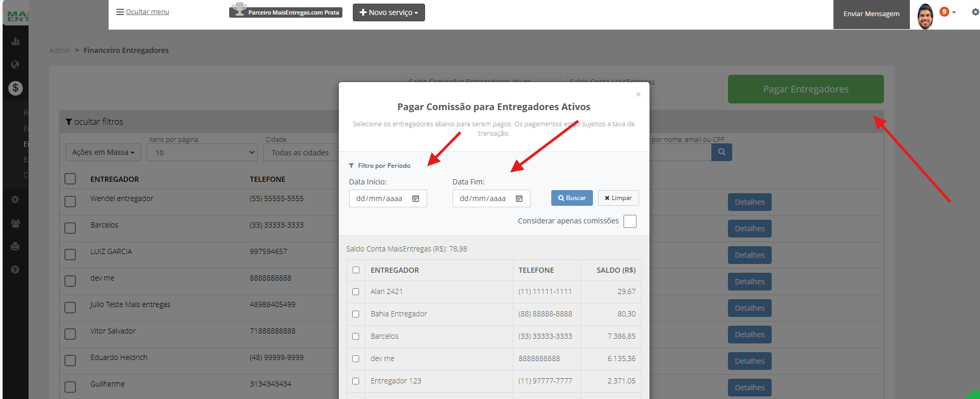Screen dimensions: 980x399
Task: Open the statistics bar chart sidebar icon
Action: point(16,42)
